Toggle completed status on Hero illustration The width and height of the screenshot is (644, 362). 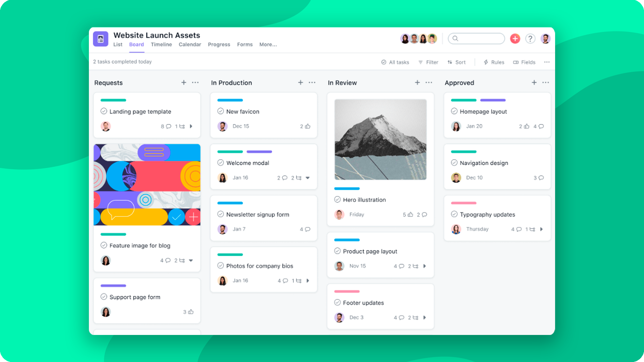point(337,200)
